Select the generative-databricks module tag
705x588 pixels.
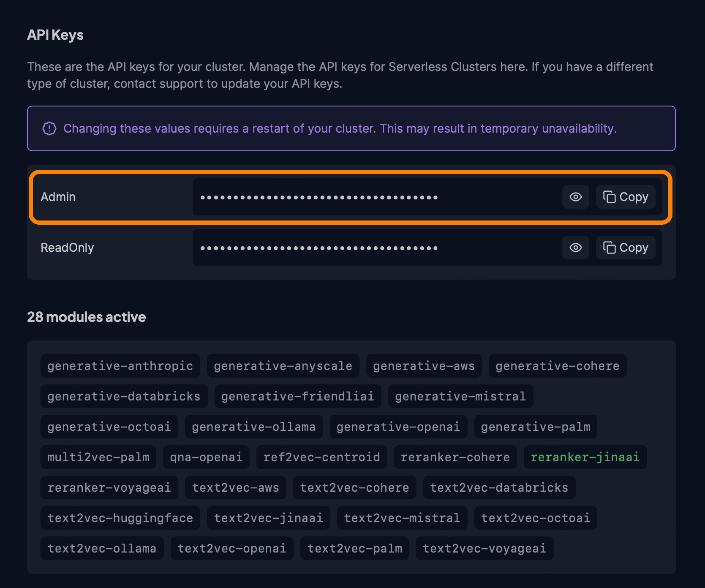124,396
